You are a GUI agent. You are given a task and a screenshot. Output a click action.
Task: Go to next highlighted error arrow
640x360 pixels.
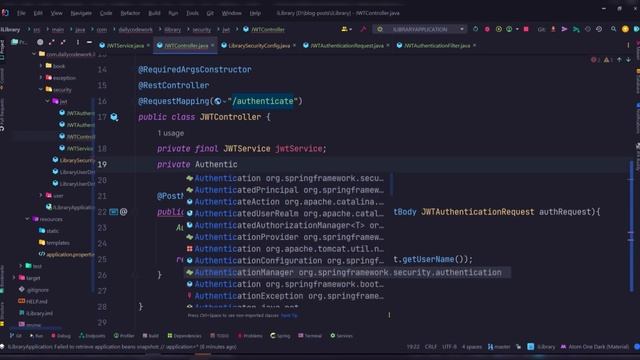point(629,60)
